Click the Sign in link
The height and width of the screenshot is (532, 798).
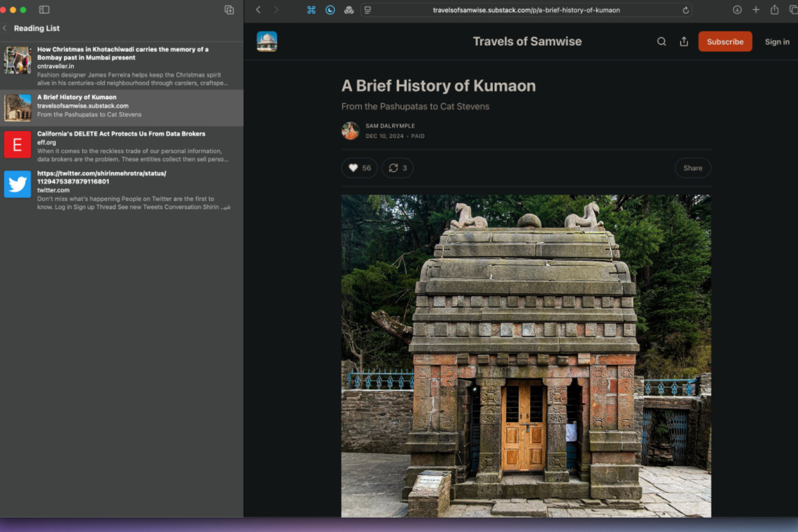777,41
